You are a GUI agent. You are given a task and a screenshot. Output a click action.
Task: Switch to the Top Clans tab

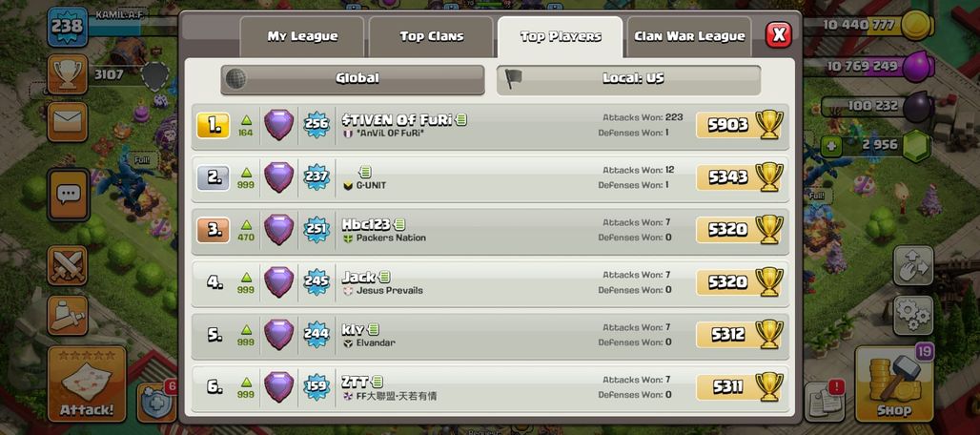tap(431, 37)
